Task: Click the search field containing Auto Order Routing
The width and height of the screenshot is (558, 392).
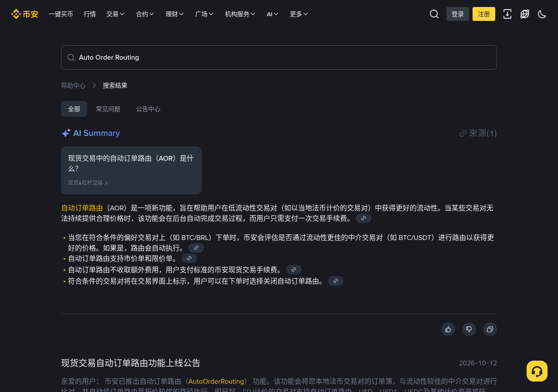Action: (x=279, y=57)
